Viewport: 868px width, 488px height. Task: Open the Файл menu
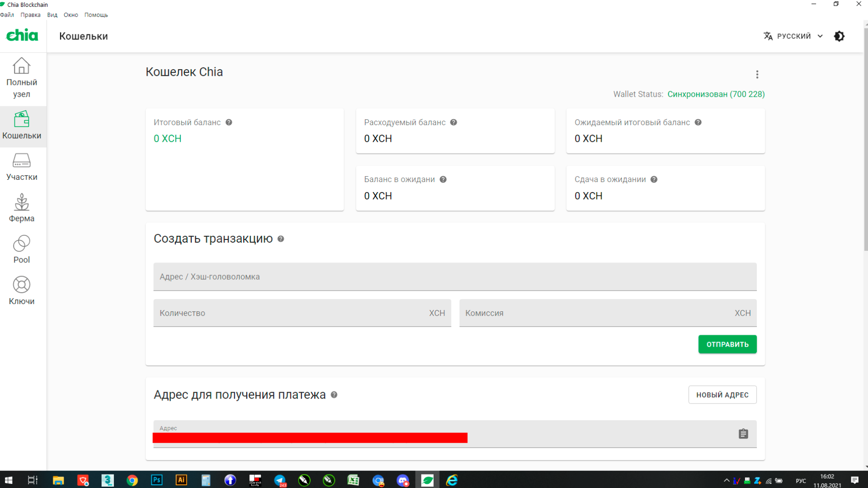tap(7, 15)
